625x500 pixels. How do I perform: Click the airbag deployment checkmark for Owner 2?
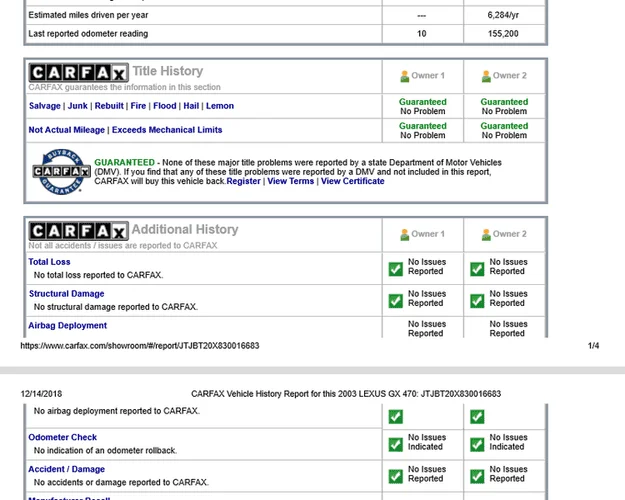pos(477,417)
